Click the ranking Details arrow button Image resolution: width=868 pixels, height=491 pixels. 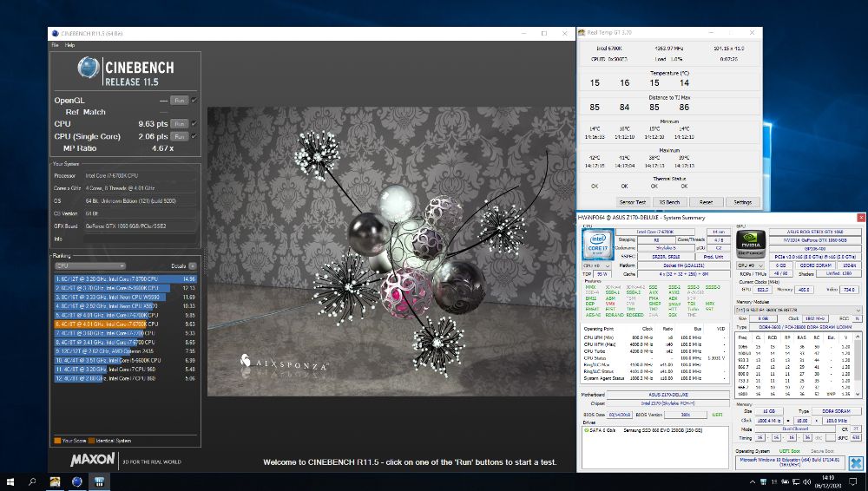(x=192, y=266)
